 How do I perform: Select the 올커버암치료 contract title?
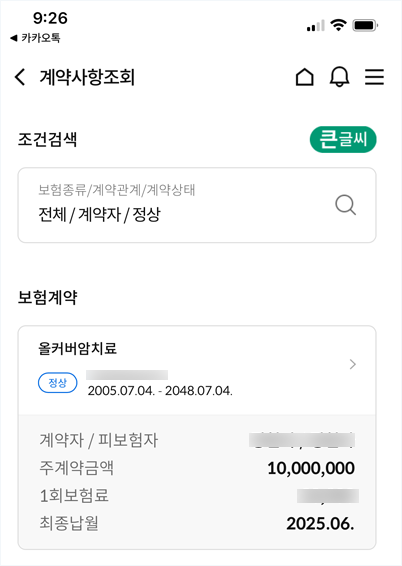pos(78,349)
